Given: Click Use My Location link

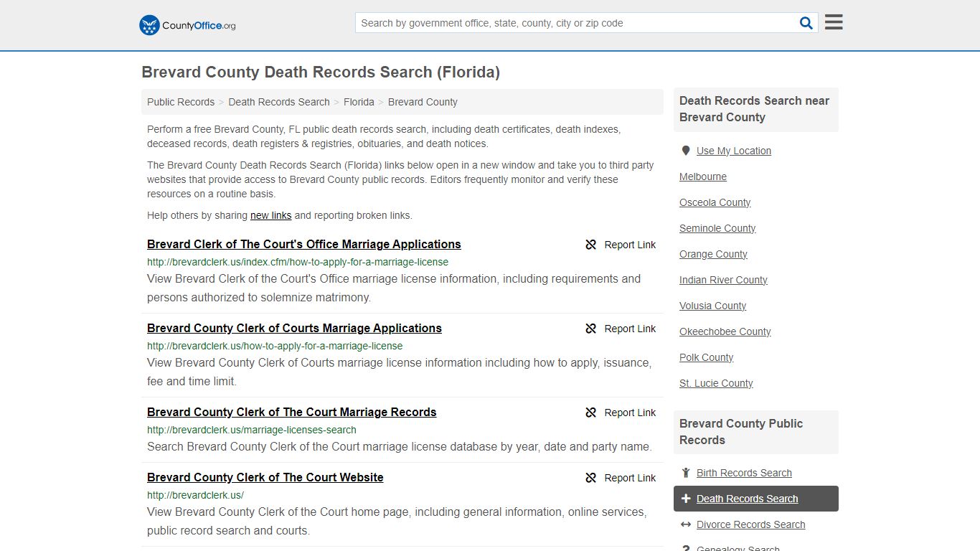Looking at the screenshot, I should click(734, 151).
